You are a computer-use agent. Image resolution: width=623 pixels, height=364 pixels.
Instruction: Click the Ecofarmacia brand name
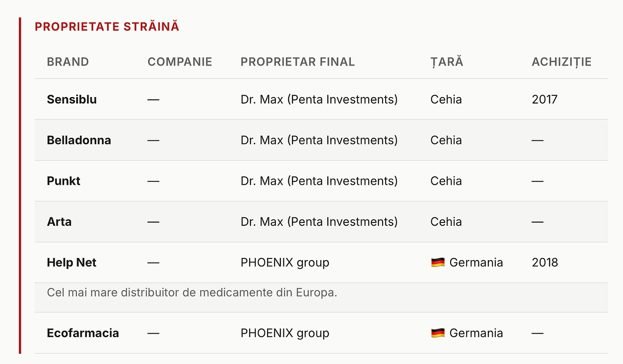83,333
